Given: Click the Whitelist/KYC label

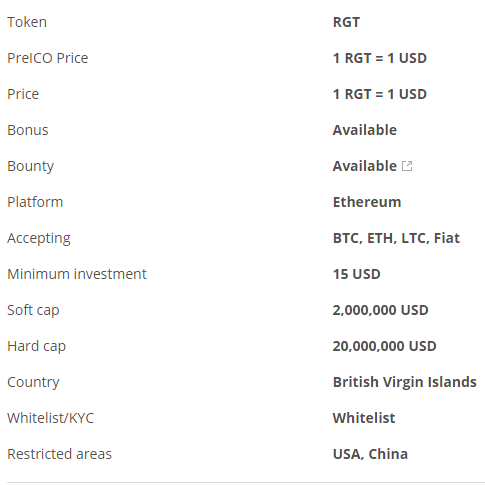Looking at the screenshot, I should (x=51, y=418).
